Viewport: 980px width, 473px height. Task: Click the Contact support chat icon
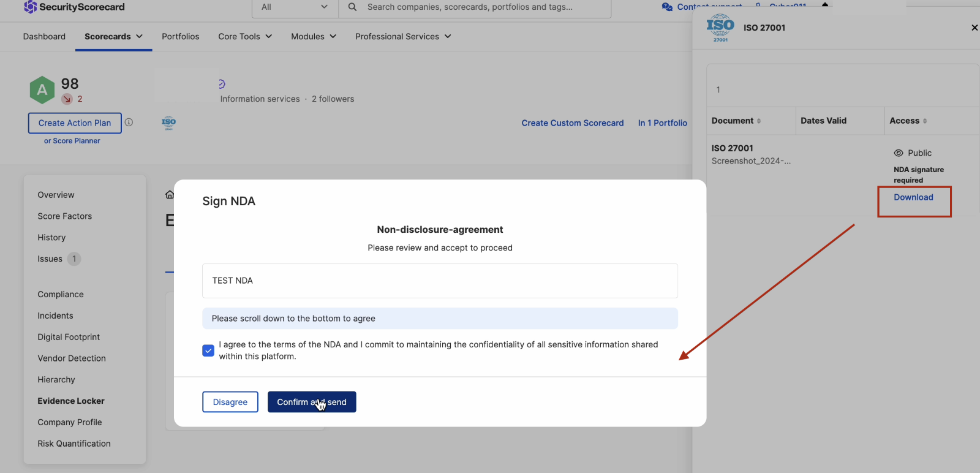(667, 7)
